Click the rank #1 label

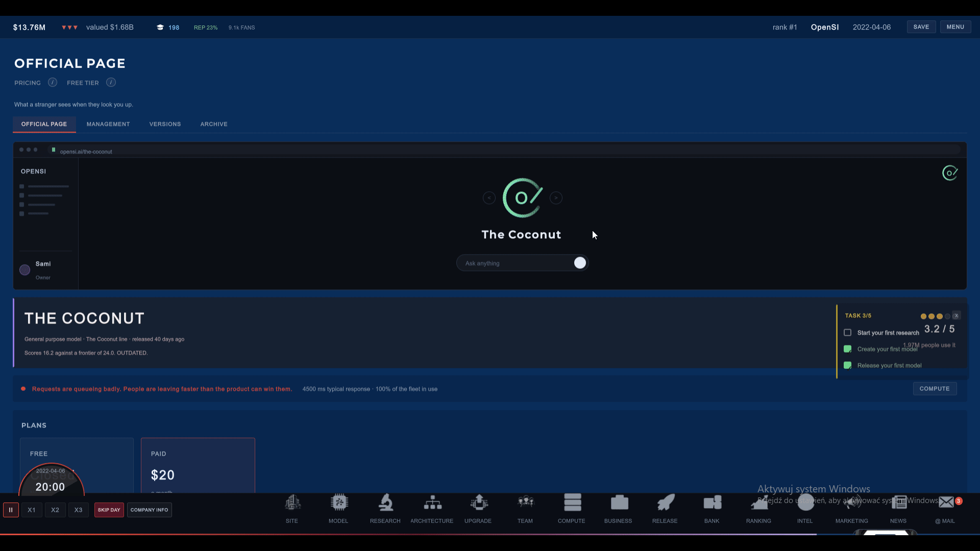point(785,27)
